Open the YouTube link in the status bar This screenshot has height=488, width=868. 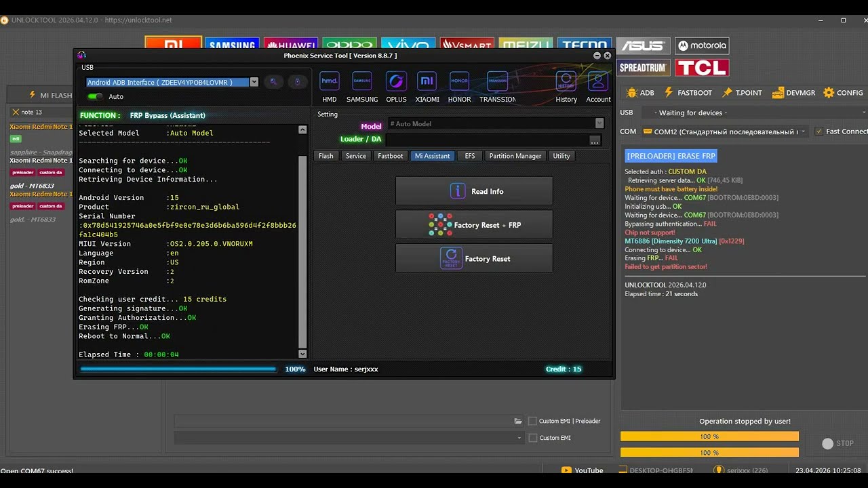pyautogui.click(x=582, y=470)
